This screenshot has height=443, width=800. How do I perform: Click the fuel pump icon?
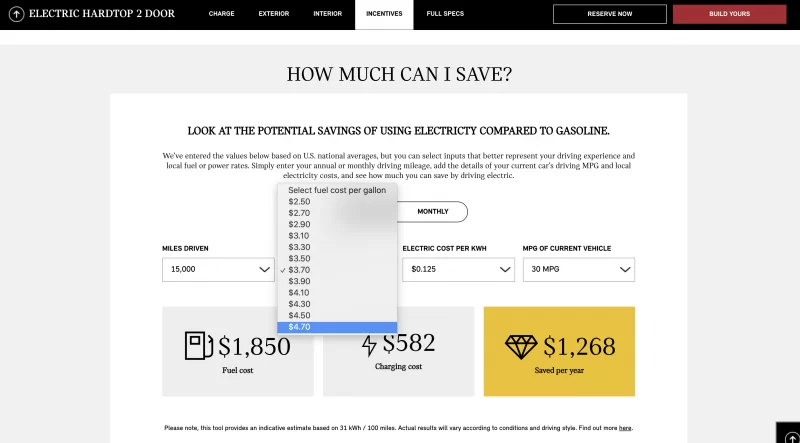(x=198, y=346)
